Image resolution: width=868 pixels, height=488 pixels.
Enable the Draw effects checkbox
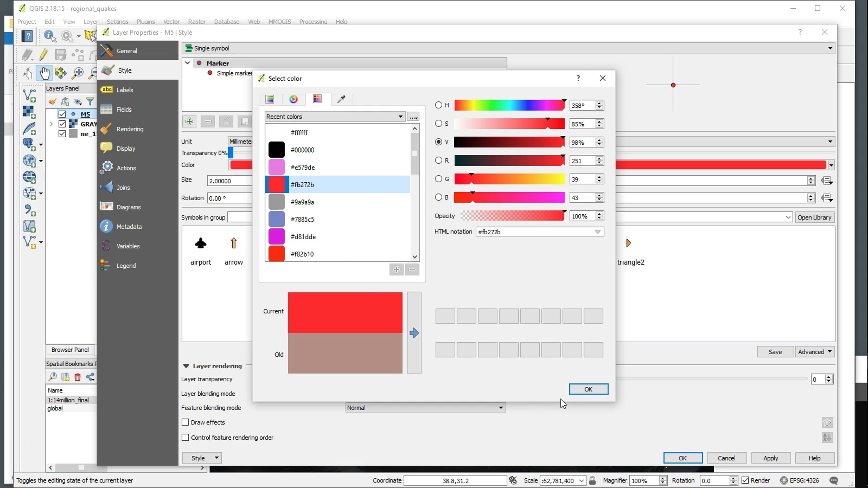pyautogui.click(x=186, y=422)
